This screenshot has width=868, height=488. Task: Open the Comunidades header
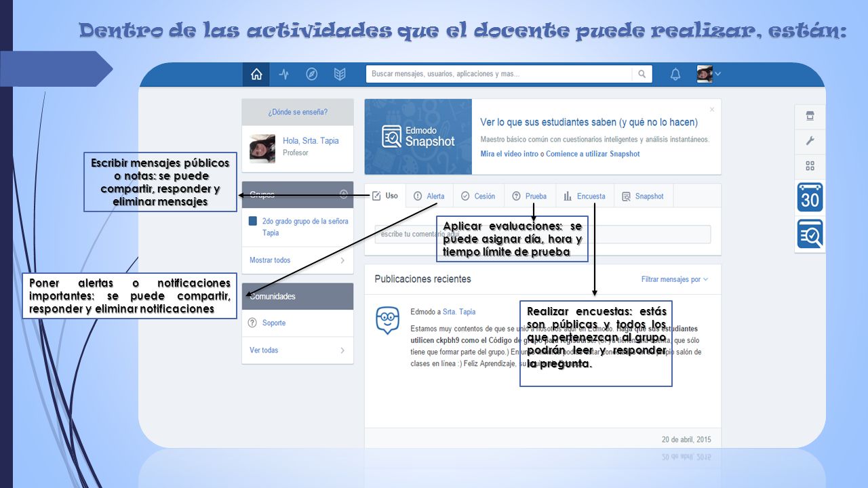click(x=298, y=296)
